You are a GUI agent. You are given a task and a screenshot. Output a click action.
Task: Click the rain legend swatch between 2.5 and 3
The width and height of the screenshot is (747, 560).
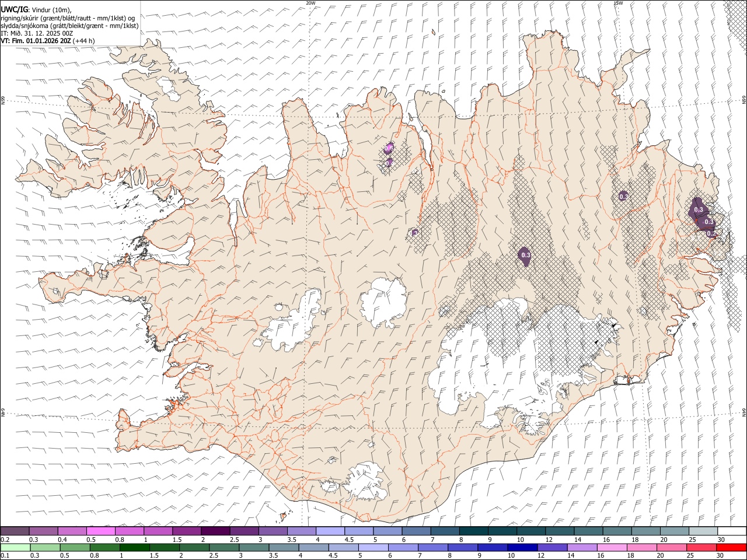[224, 547]
